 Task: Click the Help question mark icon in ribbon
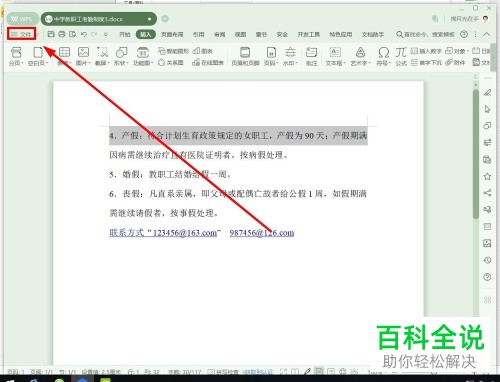(464, 34)
